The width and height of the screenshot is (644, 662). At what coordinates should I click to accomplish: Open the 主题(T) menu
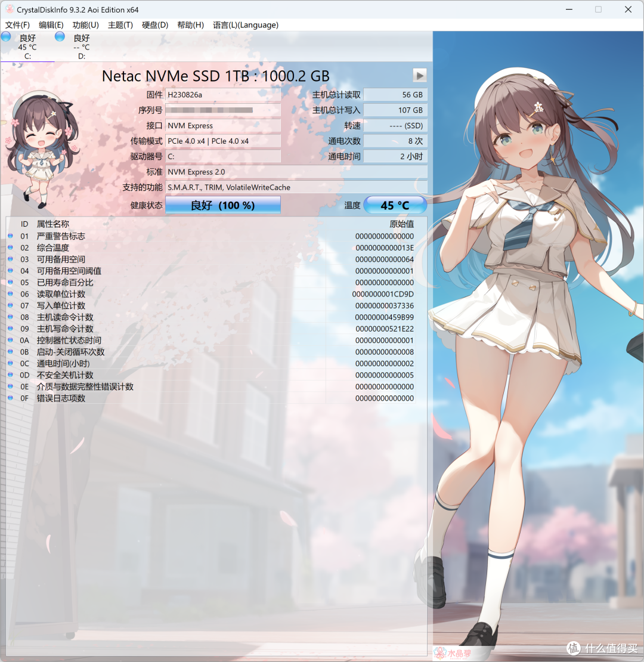tap(120, 25)
